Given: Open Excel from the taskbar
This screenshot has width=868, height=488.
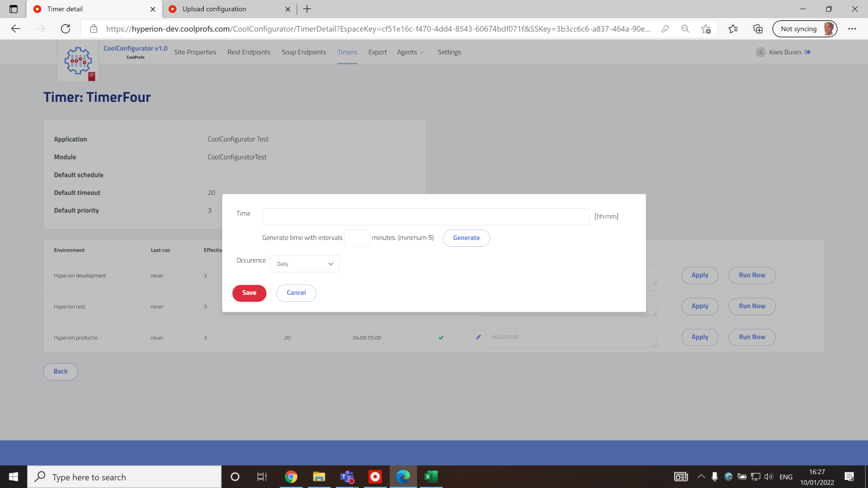Looking at the screenshot, I should pyautogui.click(x=431, y=476).
